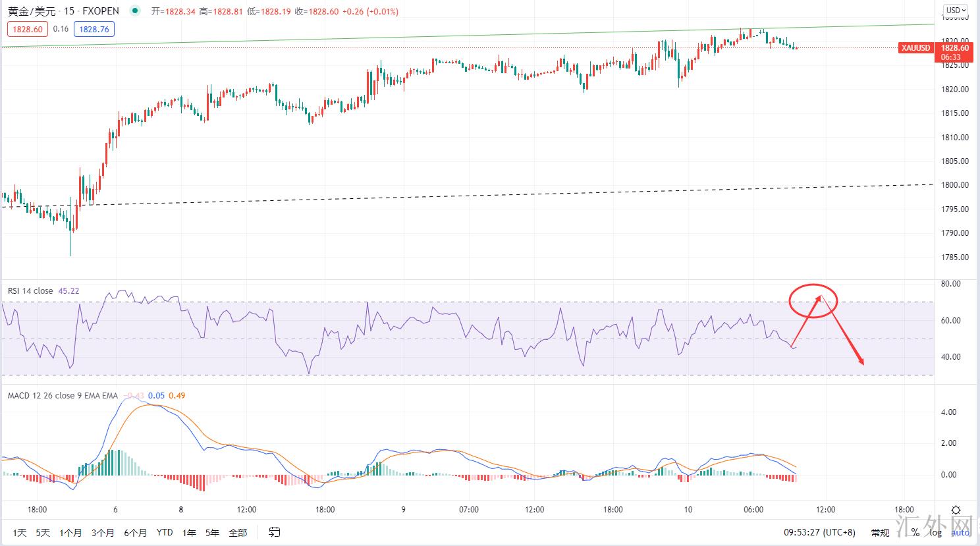The image size is (980, 546).
Task: Click the 低=1828.19 low value
Action: tap(270, 11)
